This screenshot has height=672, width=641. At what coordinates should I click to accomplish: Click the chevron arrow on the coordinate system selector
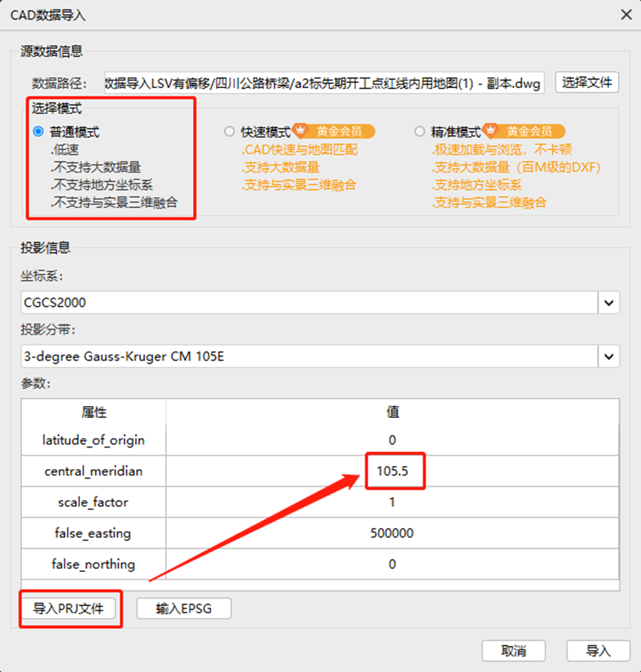tap(609, 302)
